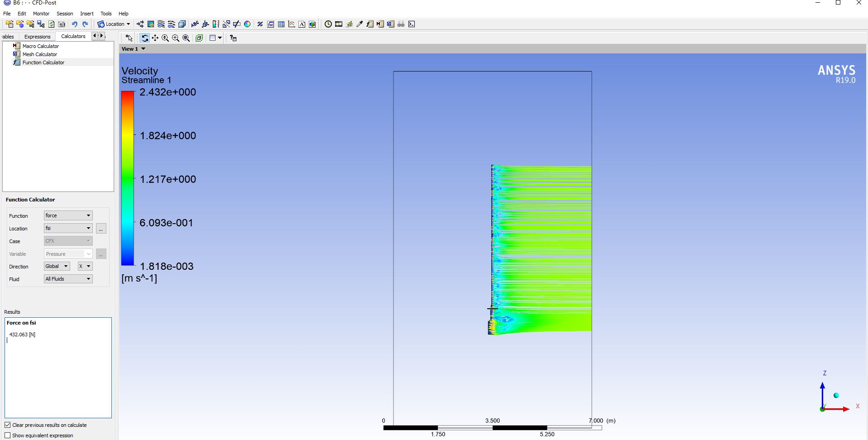868x440 pixels.
Task: Click the Velocity legend color bar
Action: point(128,178)
